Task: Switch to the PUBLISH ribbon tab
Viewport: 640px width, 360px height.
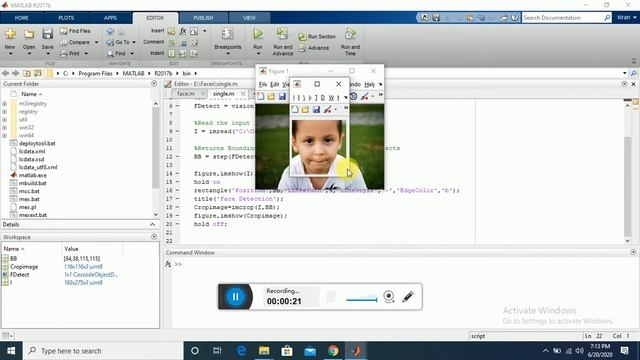Action: 203,18
